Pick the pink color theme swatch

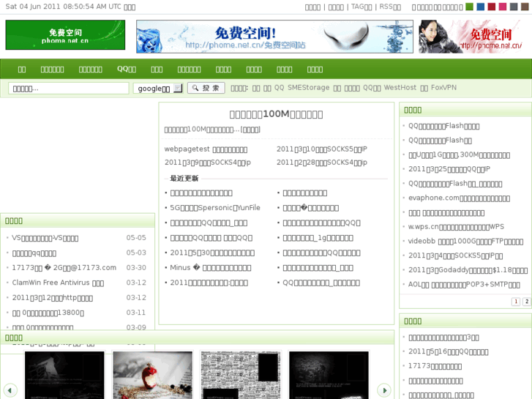point(503,7)
